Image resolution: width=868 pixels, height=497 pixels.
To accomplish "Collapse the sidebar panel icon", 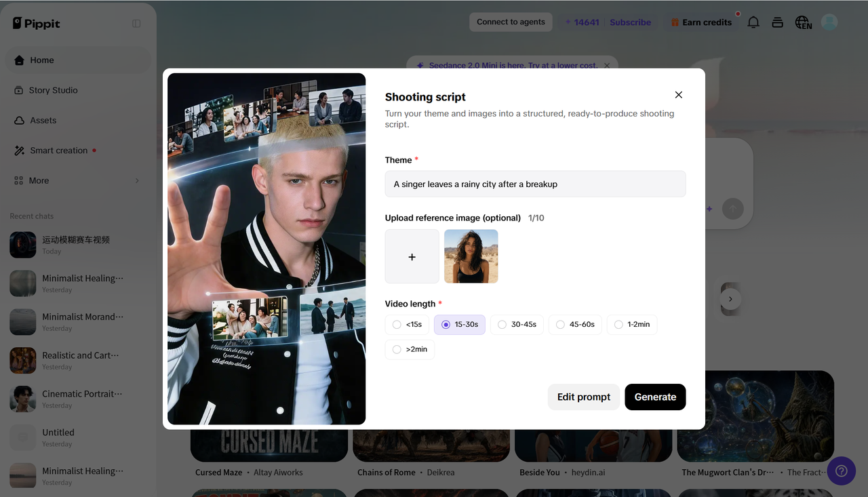I will [136, 24].
